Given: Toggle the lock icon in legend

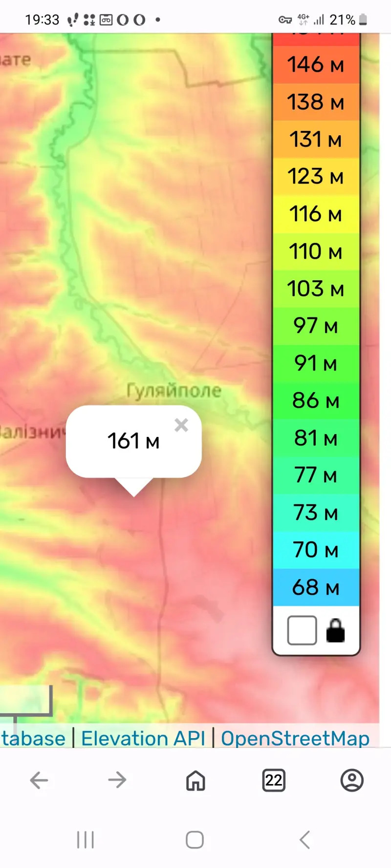Looking at the screenshot, I should tap(335, 630).
